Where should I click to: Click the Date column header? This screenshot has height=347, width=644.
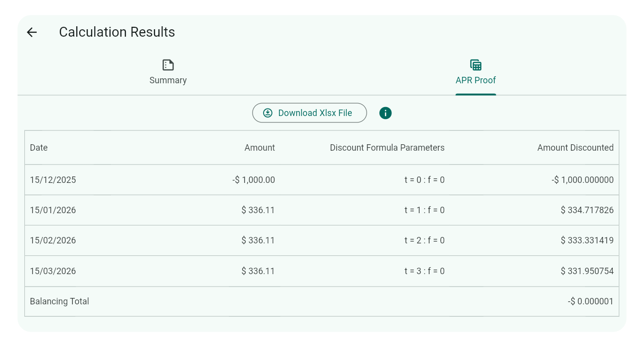[x=39, y=148]
